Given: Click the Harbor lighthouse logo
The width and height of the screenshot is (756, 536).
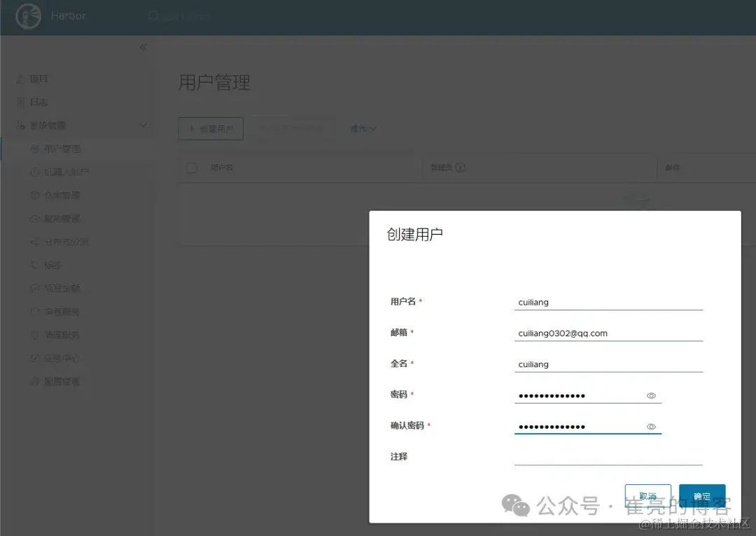Looking at the screenshot, I should [x=27, y=15].
